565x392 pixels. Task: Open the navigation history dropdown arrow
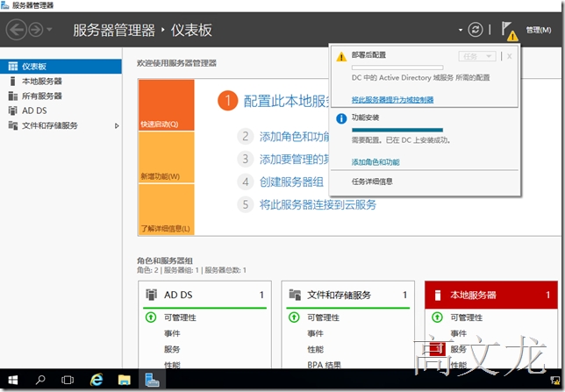(x=49, y=29)
